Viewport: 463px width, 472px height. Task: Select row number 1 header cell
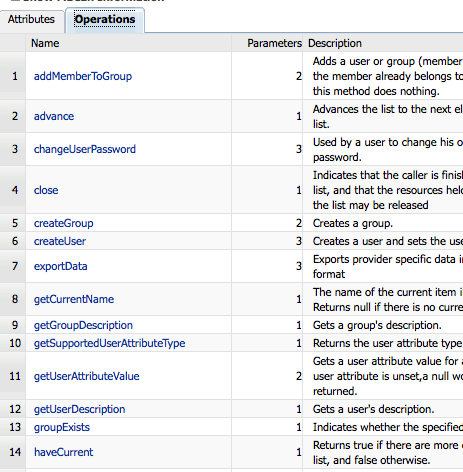(x=13, y=76)
